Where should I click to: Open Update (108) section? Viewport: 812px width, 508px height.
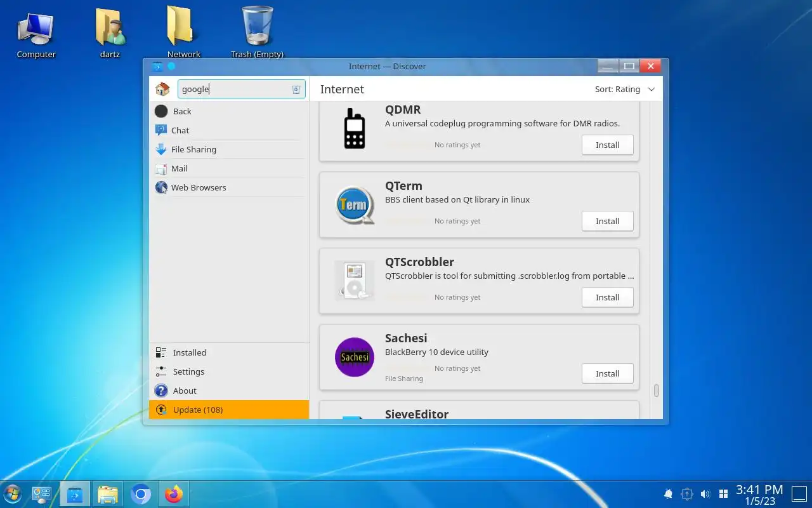pos(229,410)
